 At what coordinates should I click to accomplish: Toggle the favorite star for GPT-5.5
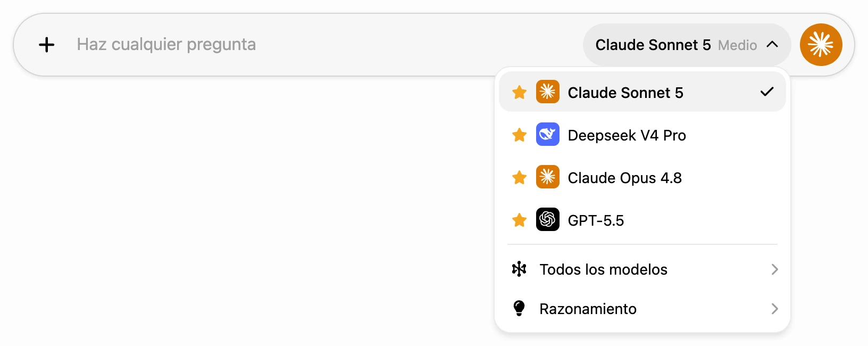click(519, 220)
